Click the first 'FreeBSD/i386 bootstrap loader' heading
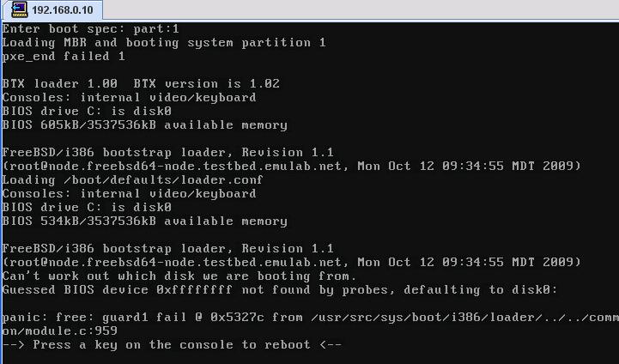Screen dimensions: 619x364 coord(167,153)
